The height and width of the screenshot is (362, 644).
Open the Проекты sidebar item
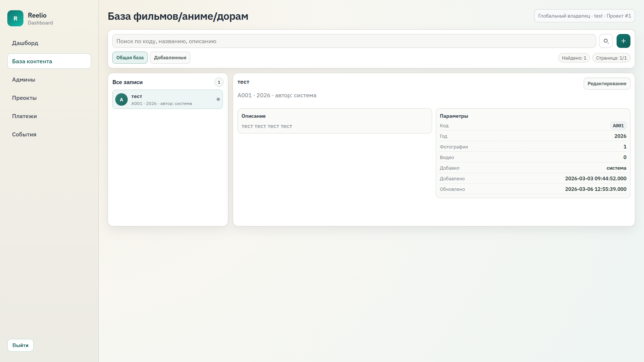click(x=25, y=98)
